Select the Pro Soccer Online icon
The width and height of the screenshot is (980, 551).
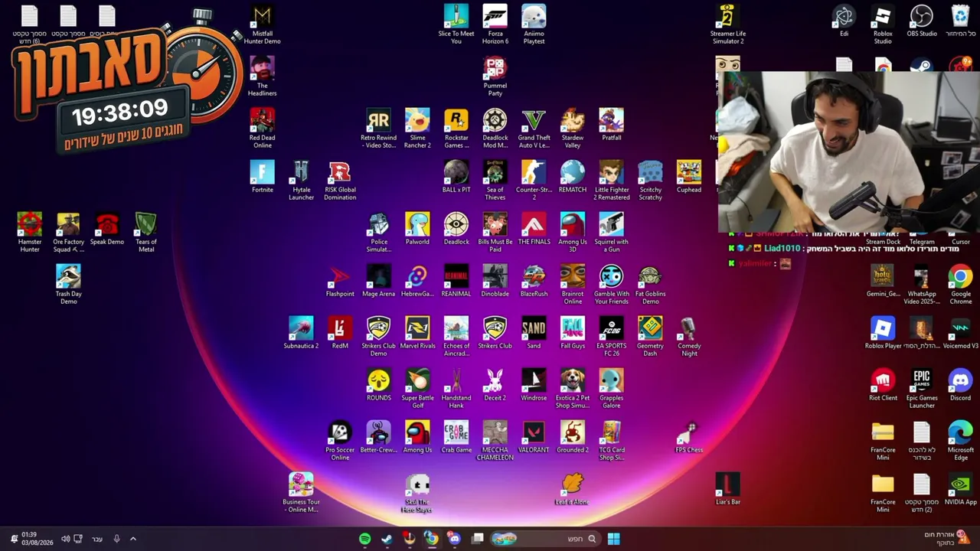click(340, 441)
